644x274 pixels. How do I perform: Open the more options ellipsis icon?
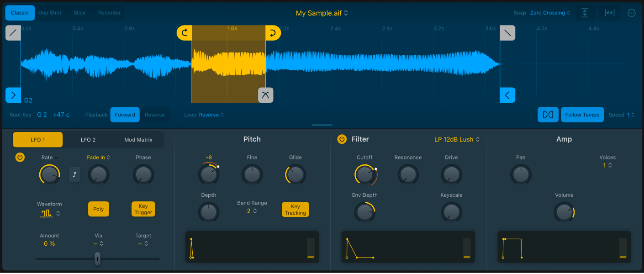point(631,12)
